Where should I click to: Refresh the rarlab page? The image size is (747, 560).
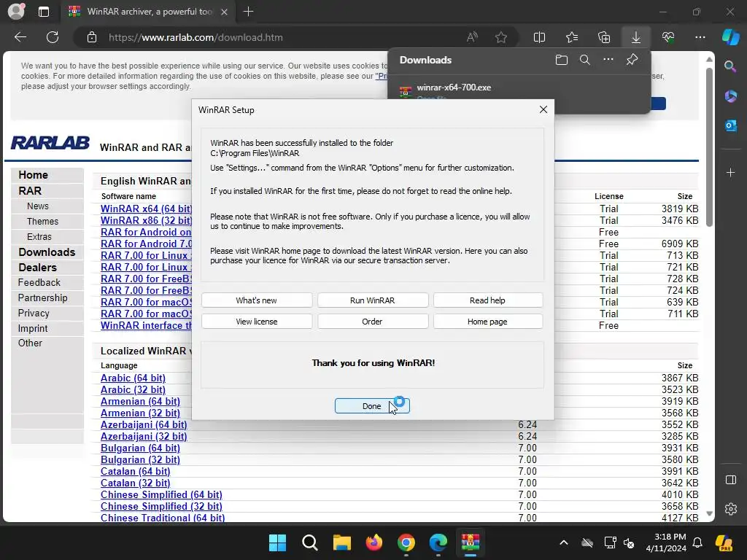coord(53,37)
